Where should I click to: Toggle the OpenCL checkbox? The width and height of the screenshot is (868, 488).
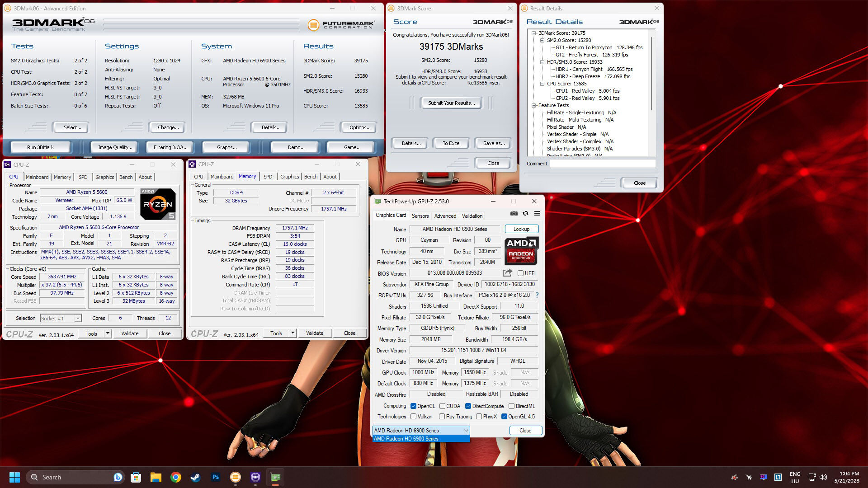[x=413, y=406]
